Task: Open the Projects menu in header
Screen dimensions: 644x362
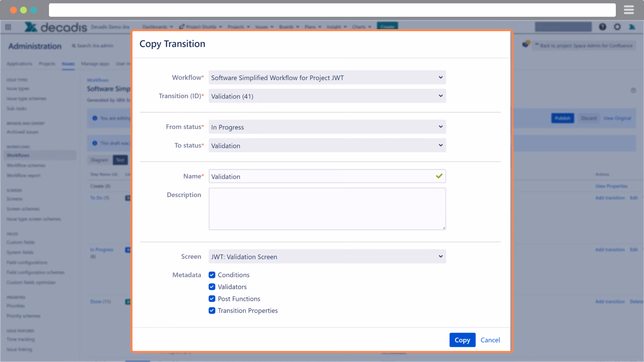Action: click(x=238, y=27)
